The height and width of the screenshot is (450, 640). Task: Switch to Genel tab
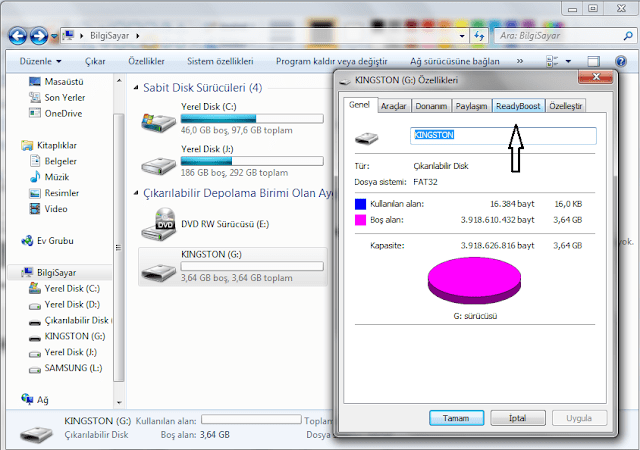[x=360, y=105]
